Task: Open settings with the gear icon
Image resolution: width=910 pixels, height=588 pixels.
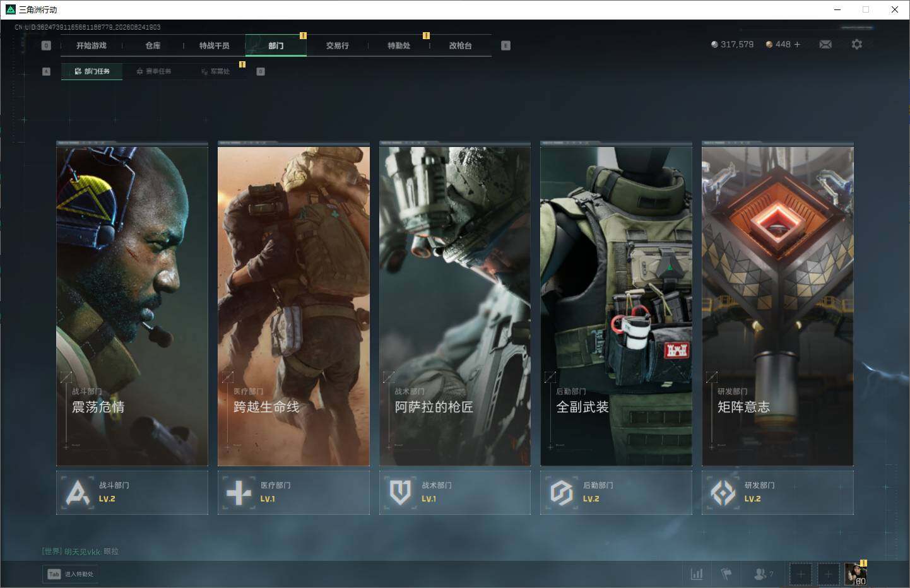Action: coord(856,44)
